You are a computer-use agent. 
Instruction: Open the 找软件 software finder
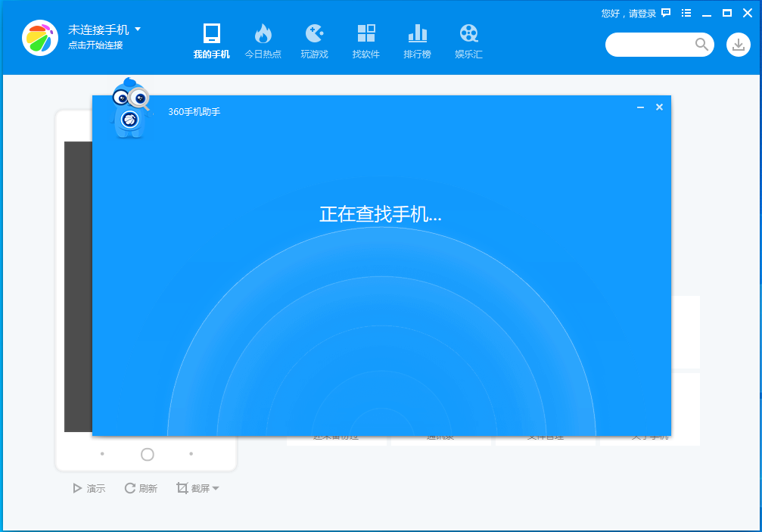[x=366, y=39]
